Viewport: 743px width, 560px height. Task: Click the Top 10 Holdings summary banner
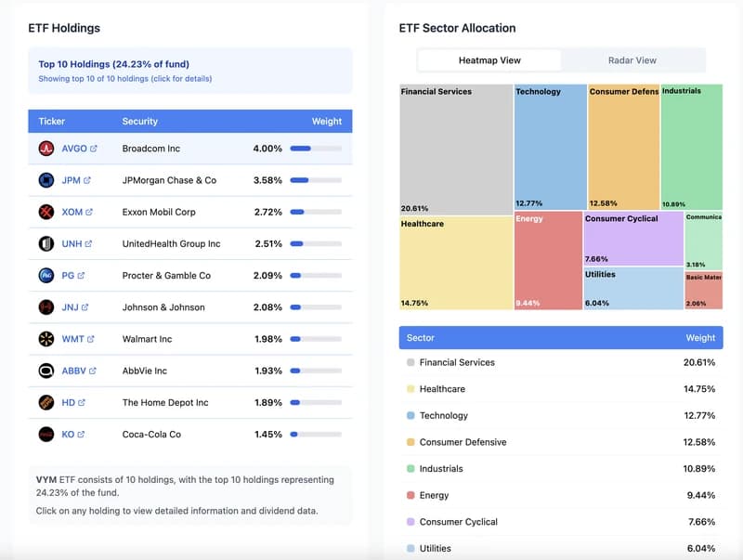[x=190, y=71]
